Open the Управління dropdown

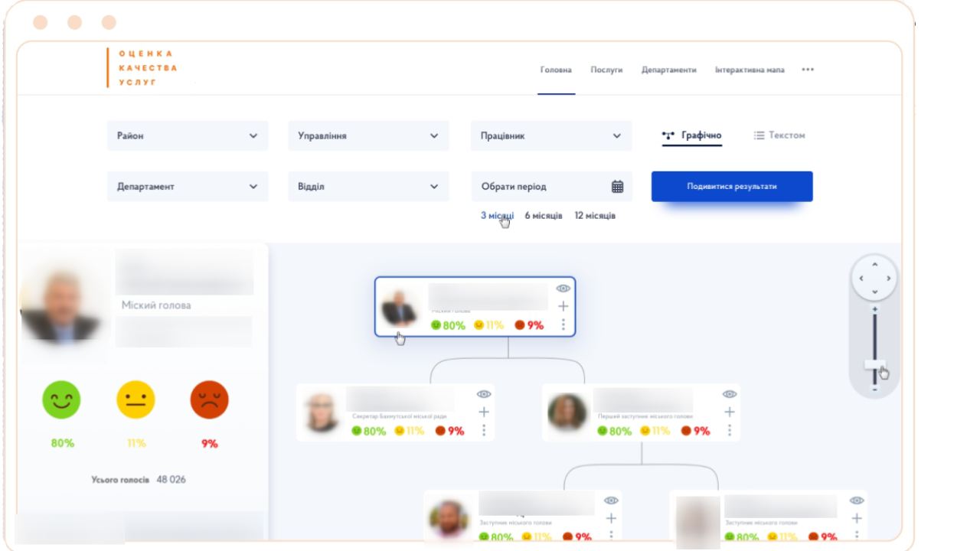click(x=368, y=136)
